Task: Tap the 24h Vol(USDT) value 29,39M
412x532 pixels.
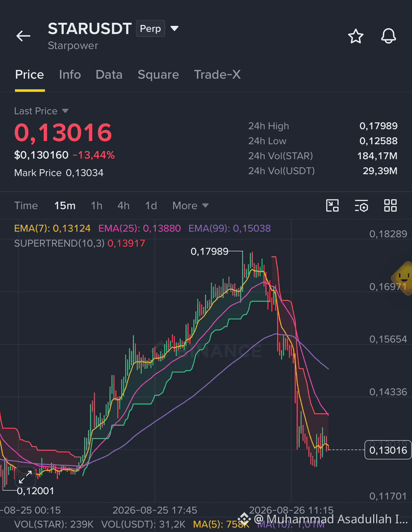Action: point(380,171)
